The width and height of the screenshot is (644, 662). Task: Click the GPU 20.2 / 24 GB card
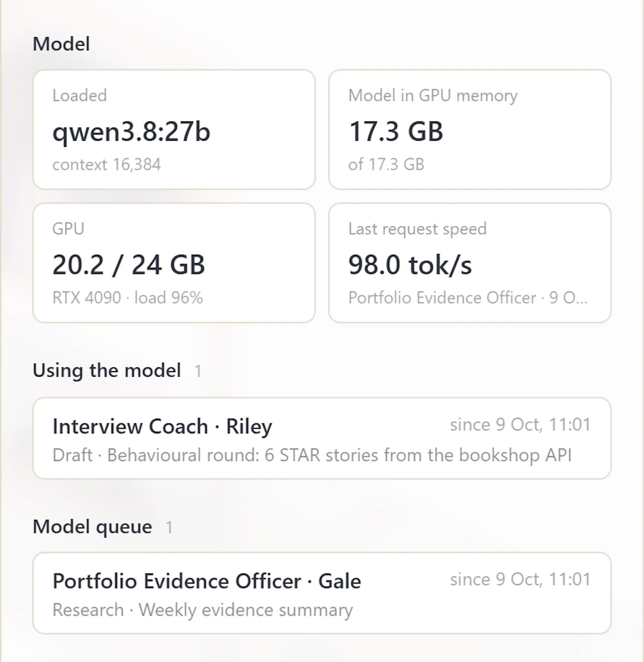pyautogui.click(x=174, y=263)
